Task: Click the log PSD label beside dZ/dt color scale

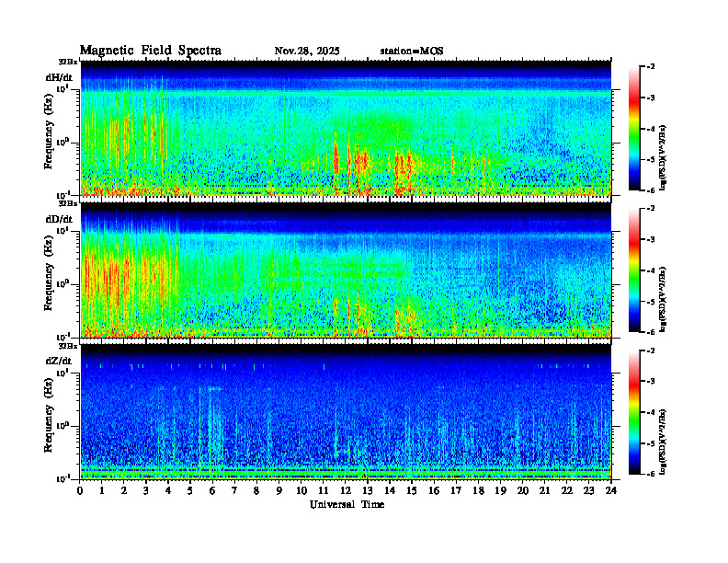Action: coord(664,442)
